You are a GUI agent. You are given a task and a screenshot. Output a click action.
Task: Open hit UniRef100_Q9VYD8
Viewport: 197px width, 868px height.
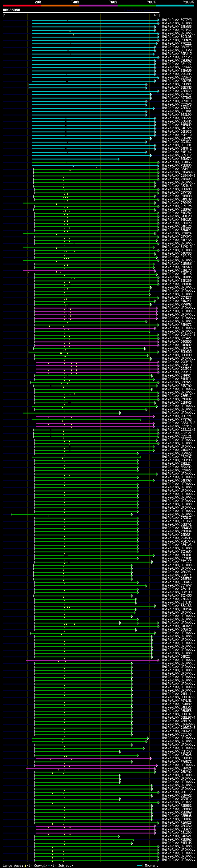click(x=177, y=193)
